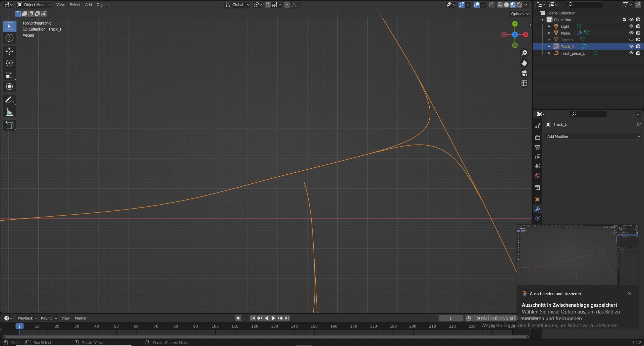Image resolution: width=644 pixels, height=346 pixels.
Task: Toggle X-Ray shading mode
Action: click(x=492, y=5)
